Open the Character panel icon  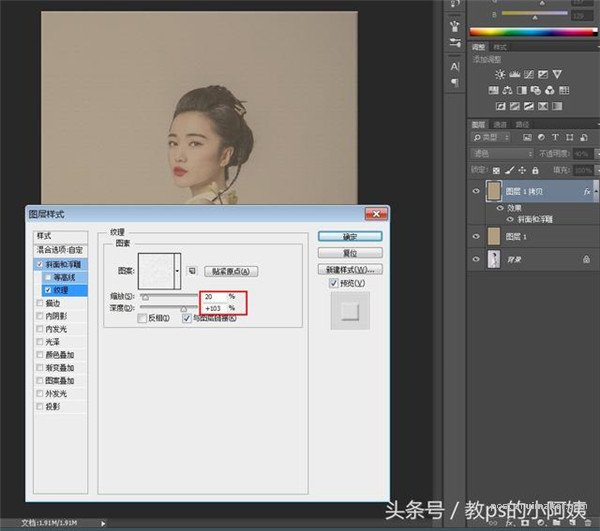(455, 67)
